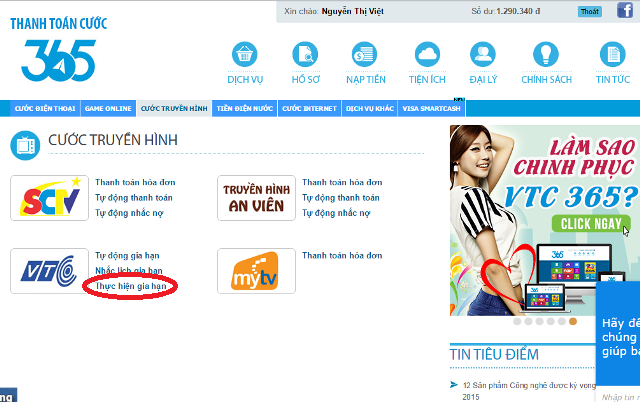640x402 pixels.
Task: Select the third banner carousel dot
Action: click(539, 321)
